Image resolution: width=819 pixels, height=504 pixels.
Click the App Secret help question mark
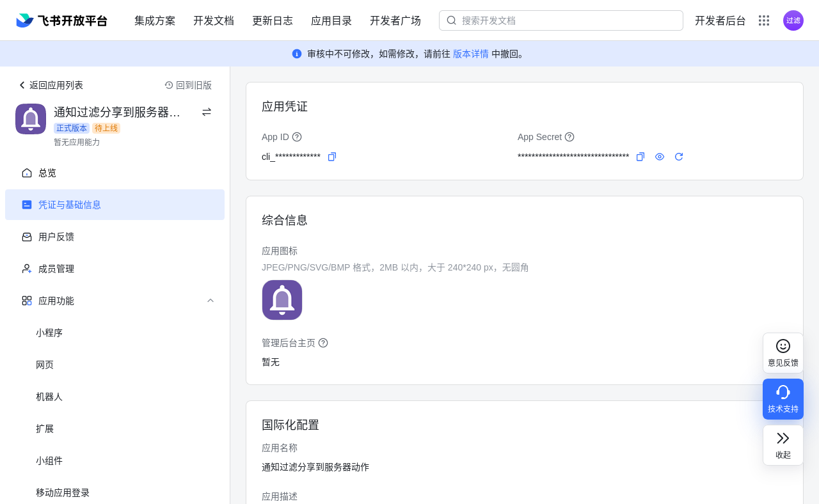point(569,137)
